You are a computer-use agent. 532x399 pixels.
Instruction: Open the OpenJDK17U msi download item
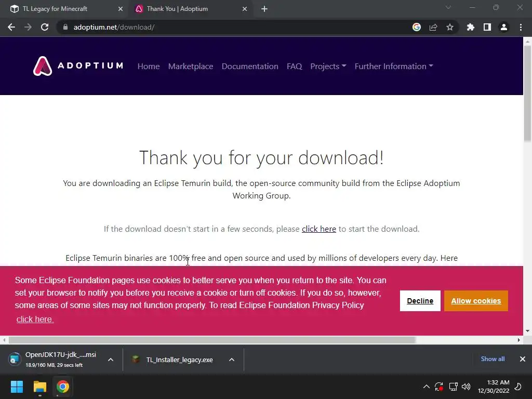pyautogui.click(x=54, y=360)
